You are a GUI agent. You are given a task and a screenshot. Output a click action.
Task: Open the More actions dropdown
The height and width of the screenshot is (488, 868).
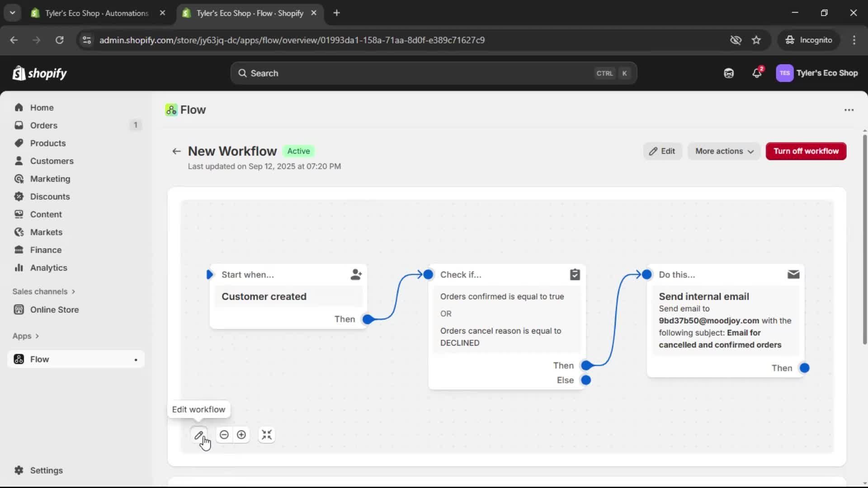pyautogui.click(x=723, y=151)
